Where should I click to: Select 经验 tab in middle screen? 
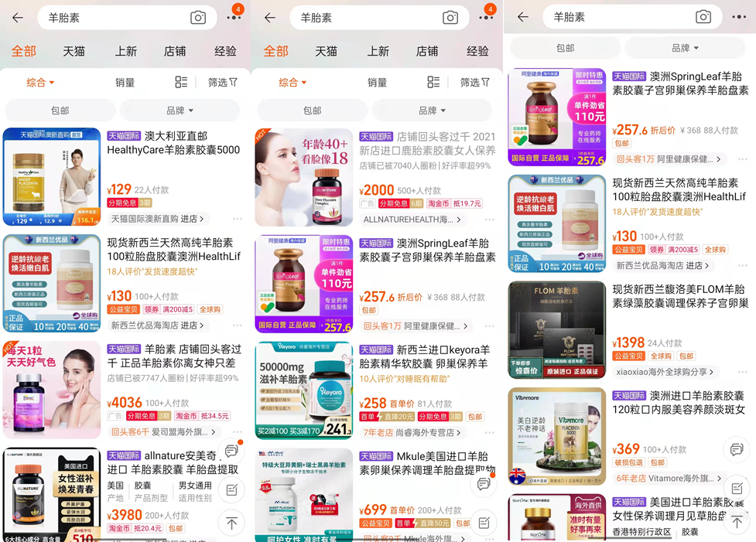pos(477,51)
